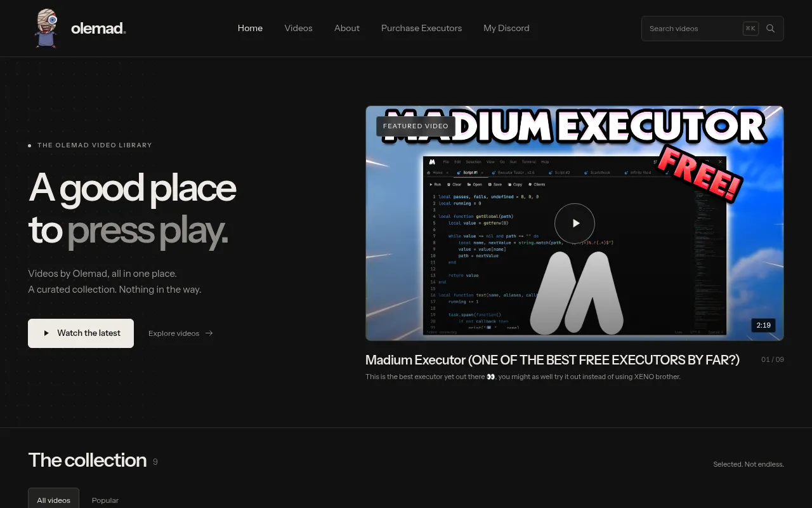Image resolution: width=812 pixels, height=508 pixels.
Task: Focus the Search videos field
Action: pyautogui.click(x=712, y=29)
